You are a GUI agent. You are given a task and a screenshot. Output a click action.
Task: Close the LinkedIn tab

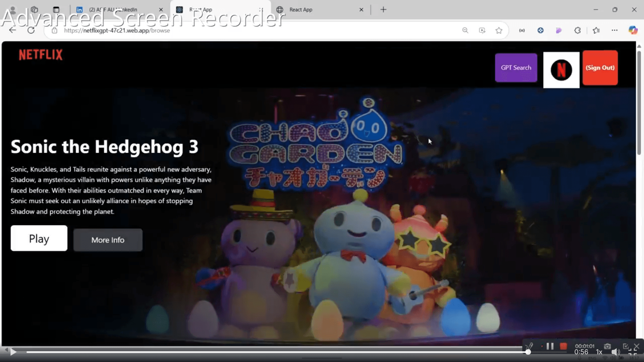(x=161, y=10)
